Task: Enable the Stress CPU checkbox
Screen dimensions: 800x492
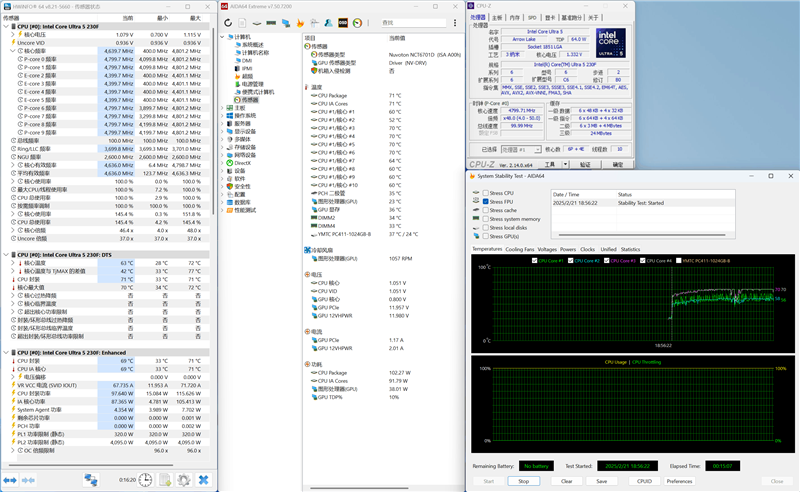Action: [485, 193]
